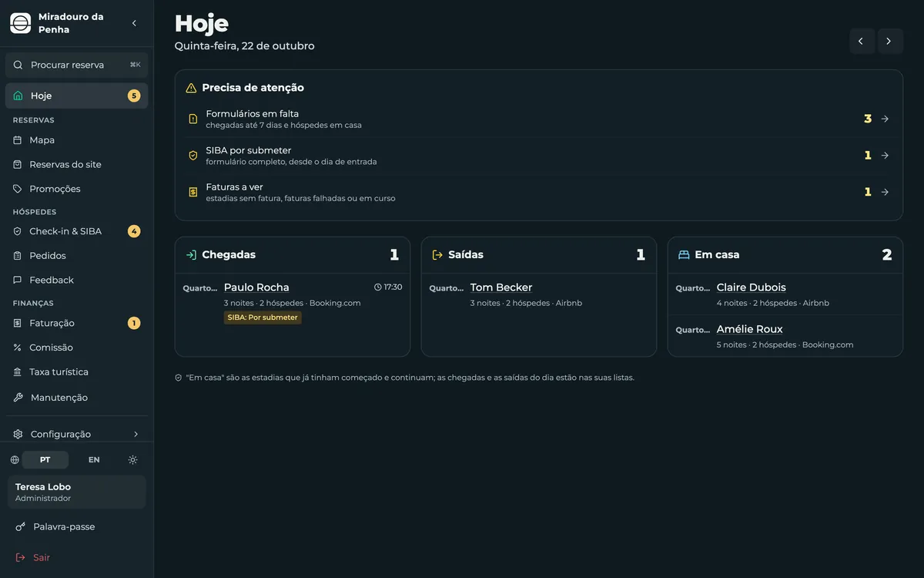The width and height of the screenshot is (924, 578).
Task: Open Manutenção
Action: coord(77,398)
